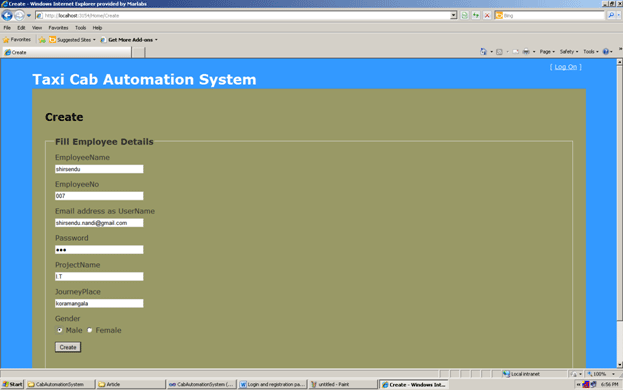Click the blue Help question icon
623x390 pixels.
(606, 52)
